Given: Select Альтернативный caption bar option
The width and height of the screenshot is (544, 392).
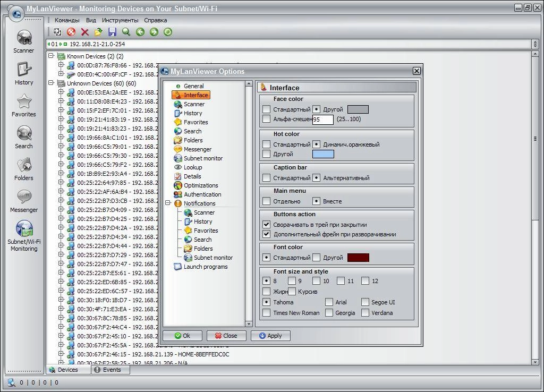Looking at the screenshot, I should pyautogui.click(x=317, y=178).
